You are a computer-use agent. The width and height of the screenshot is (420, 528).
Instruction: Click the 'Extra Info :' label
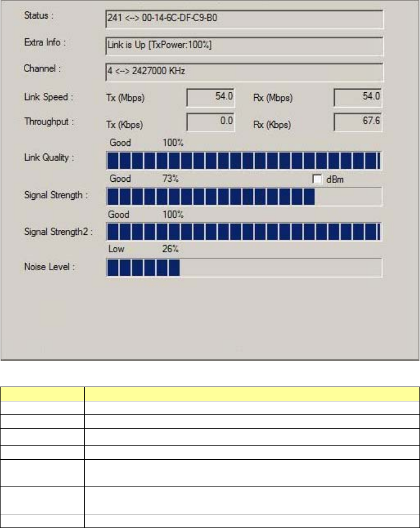[x=45, y=43]
